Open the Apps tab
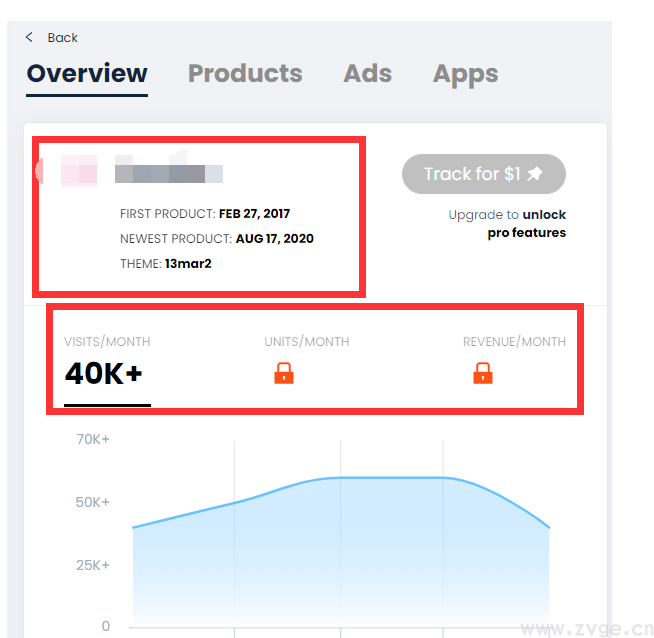This screenshot has width=654, height=638. [465, 75]
